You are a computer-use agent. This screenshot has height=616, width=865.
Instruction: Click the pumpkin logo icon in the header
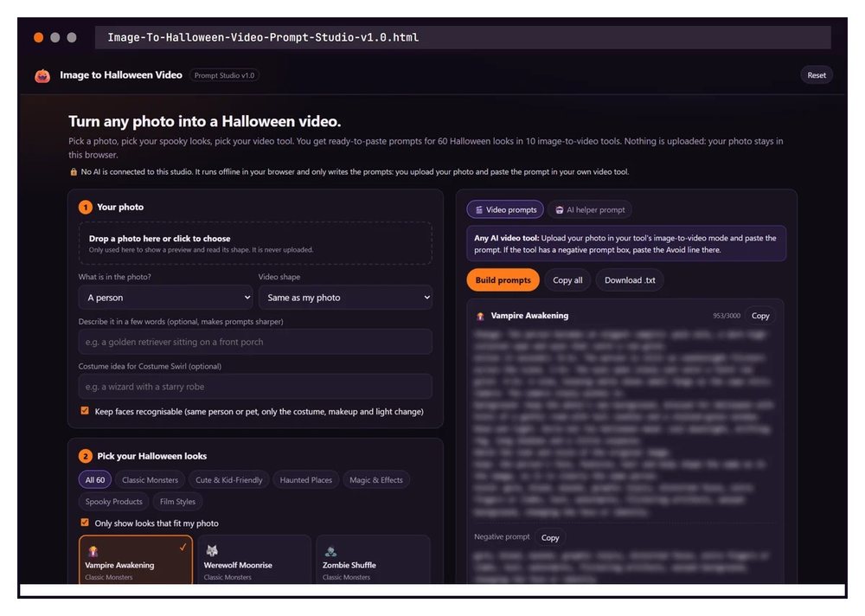coord(42,75)
